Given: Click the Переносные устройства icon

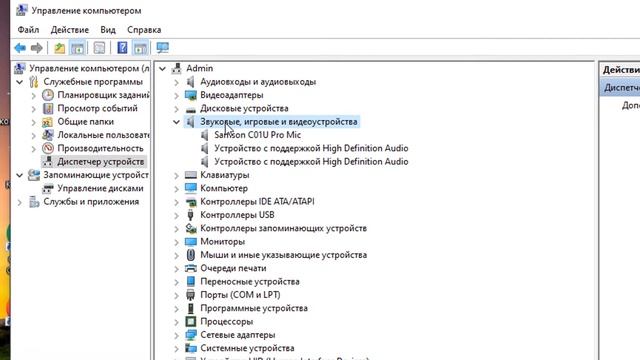Looking at the screenshot, I should 191,282.
